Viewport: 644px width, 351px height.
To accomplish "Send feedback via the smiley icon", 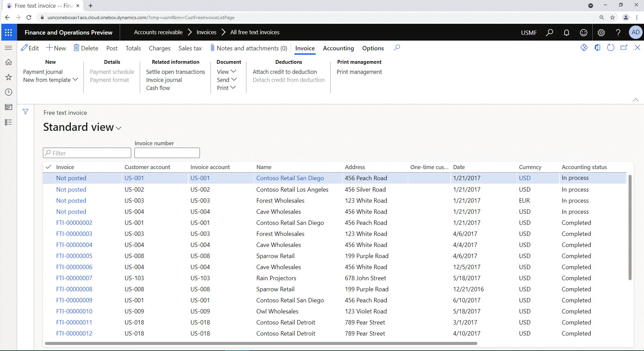I will pos(584,33).
